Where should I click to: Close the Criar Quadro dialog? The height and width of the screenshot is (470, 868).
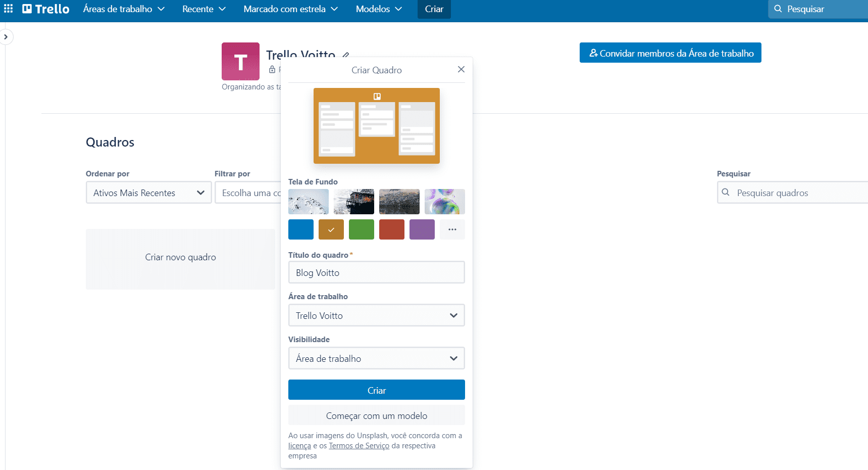click(461, 69)
